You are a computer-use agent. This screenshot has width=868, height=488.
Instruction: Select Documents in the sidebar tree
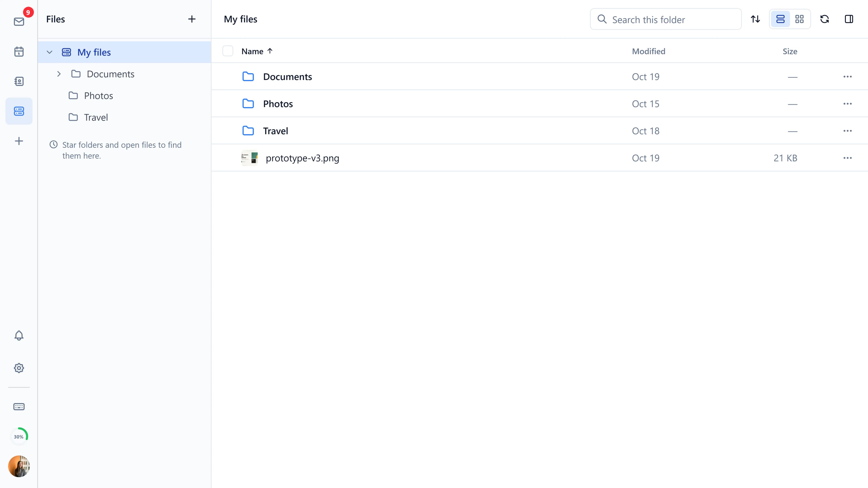pos(124,74)
